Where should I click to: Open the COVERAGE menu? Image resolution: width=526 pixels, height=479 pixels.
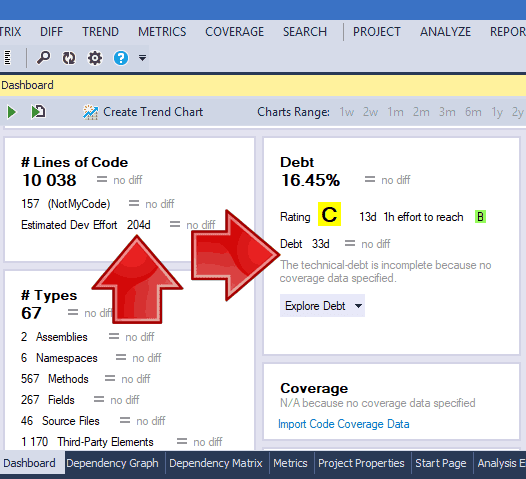pyautogui.click(x=234, y=32)
